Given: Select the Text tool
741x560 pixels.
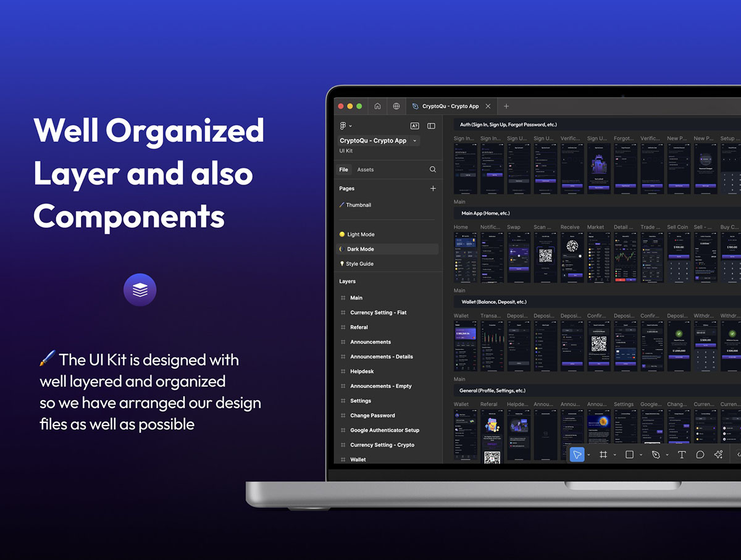Looking at the screenshot, I should tap(682, 454).
